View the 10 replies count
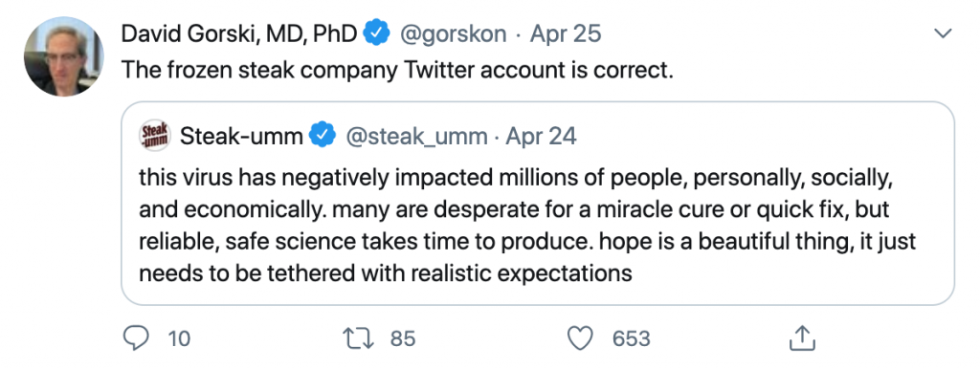The width and height of the screenshot is (980, 369). coord(179,339)
